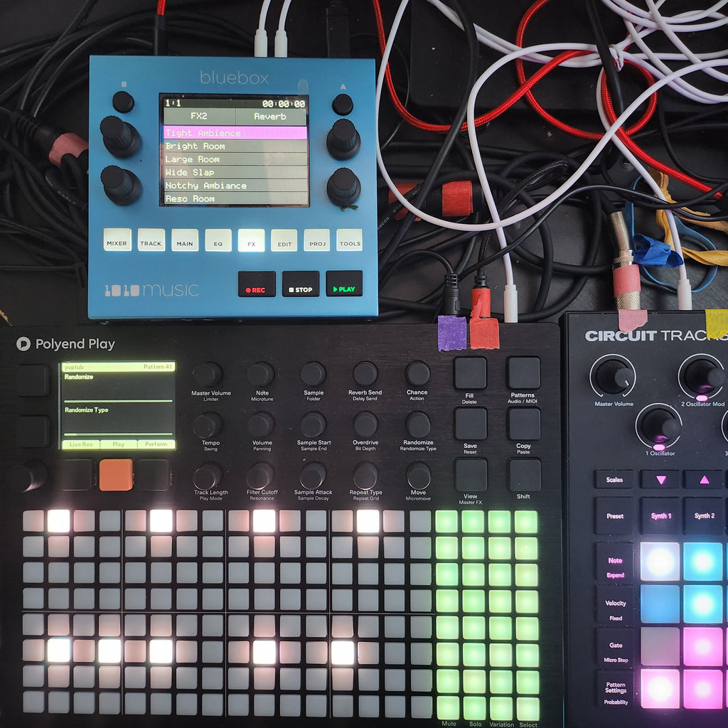728x728 pixels.
Task: Tap the TRACK button on bluebox
Action: pos(151,240)
